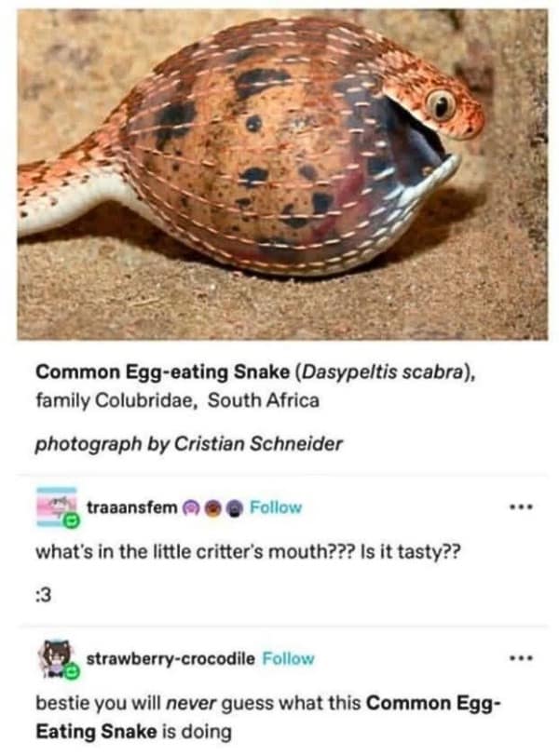Click the snake's eye in the photo
Viewport: 559px width, 756px height.
click(x=437, y=105)
